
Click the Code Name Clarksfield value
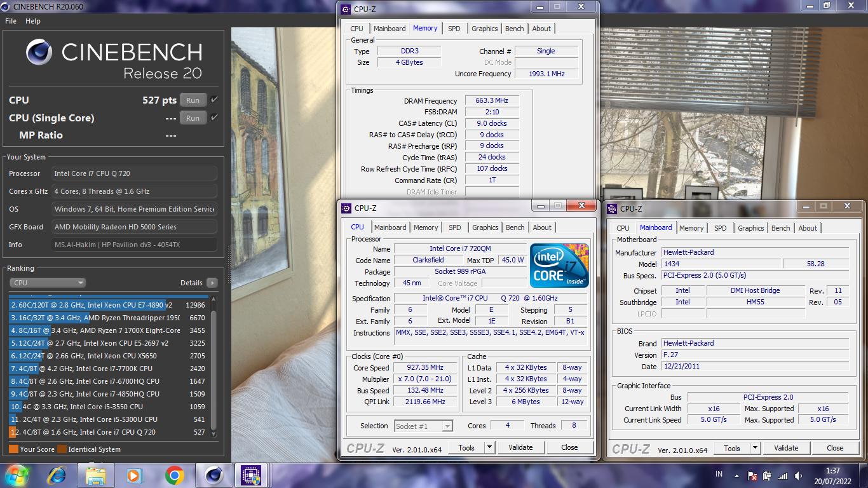pos(427,260)
